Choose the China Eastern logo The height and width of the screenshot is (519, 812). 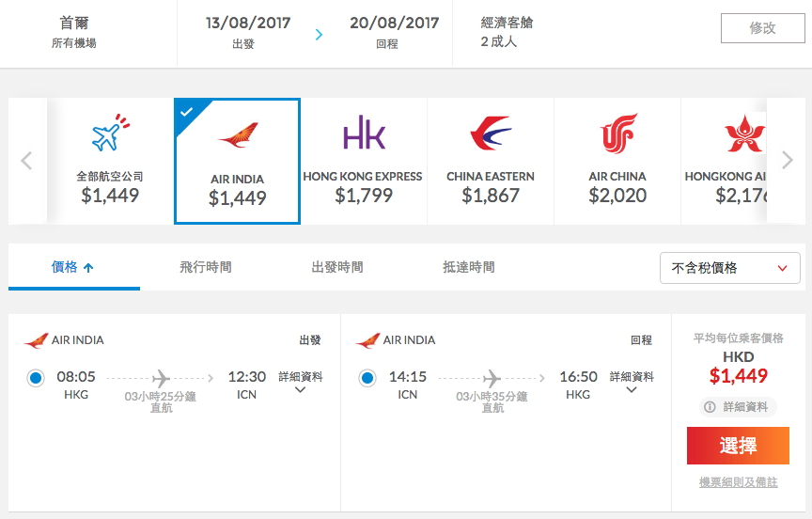[491, 134]
